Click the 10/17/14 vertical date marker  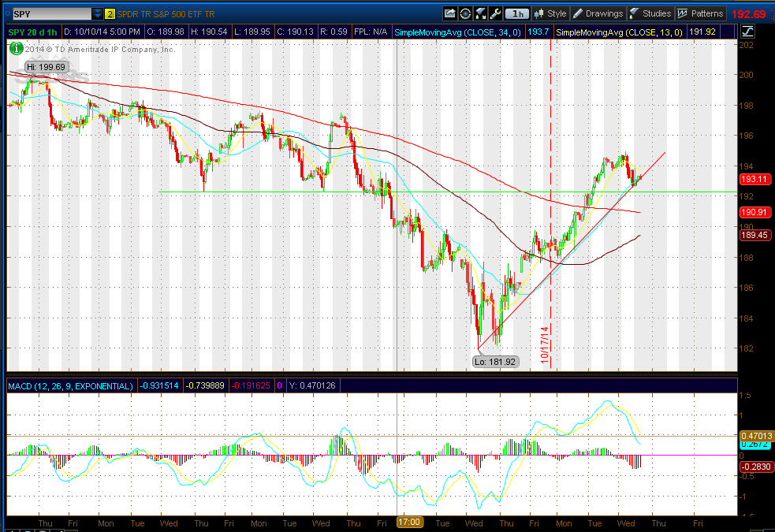click(x=545, y=344)
